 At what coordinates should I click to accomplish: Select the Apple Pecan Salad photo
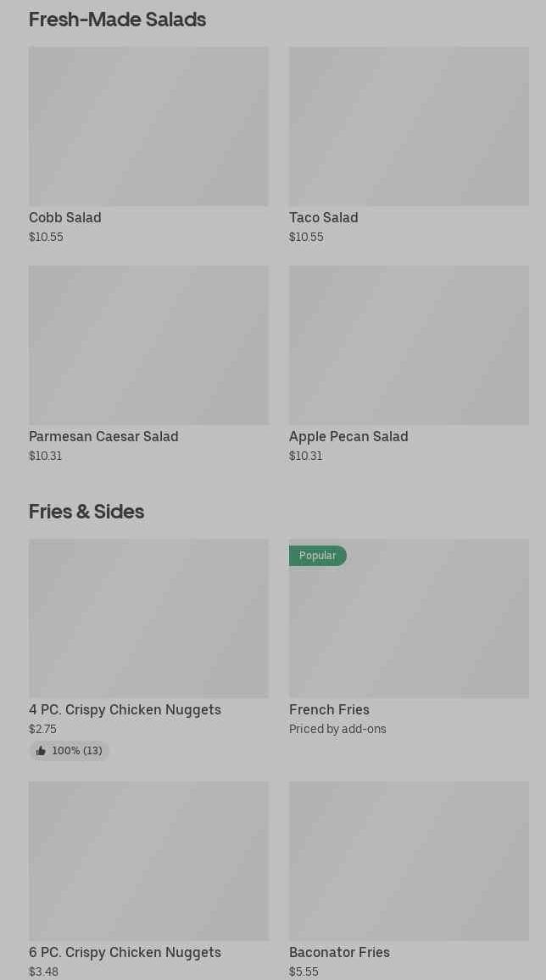tap(409, 344)
